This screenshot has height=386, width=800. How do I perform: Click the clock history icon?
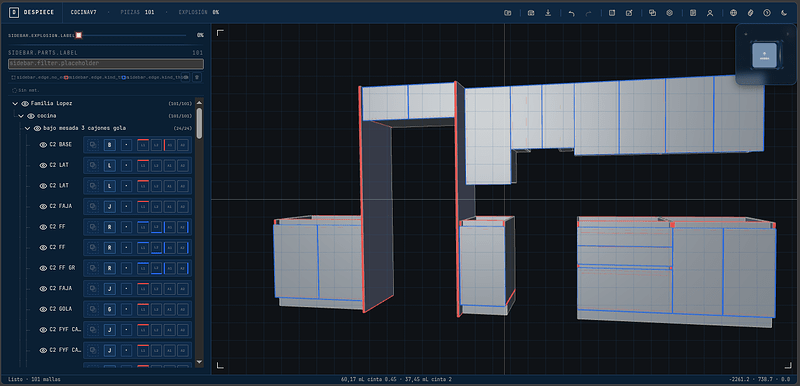click(x=767, y=13)
